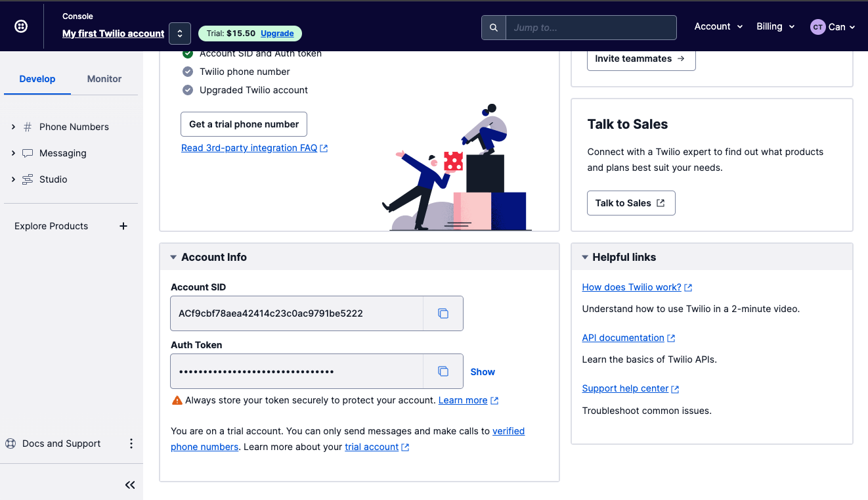This screenshot has height=500, width=868.
Task: Open the Billing menu
Action: (x=775, y=26)
